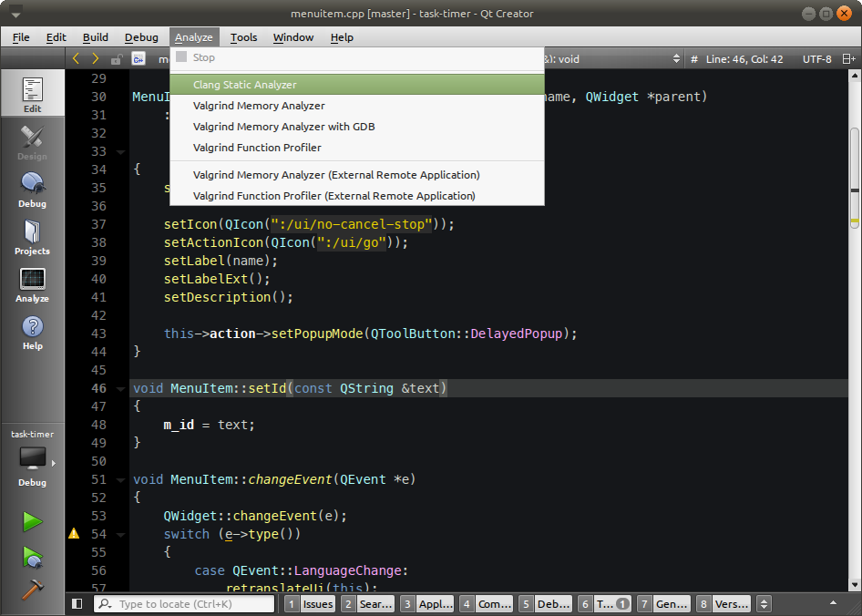Image resolution: width=862 pixels, height=616 pixels.
Task: Click the scrollbar down arrow
Action: pos(855,585)
